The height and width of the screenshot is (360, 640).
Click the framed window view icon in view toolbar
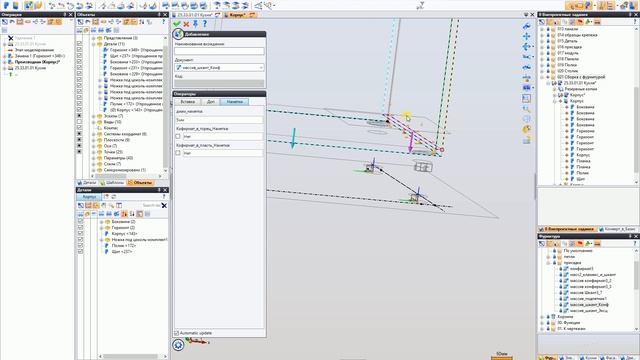527,98
